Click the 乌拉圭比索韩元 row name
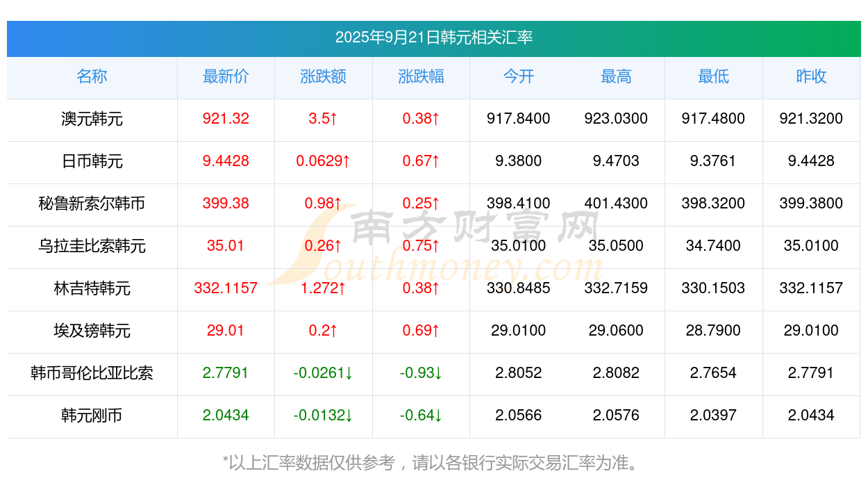 pos(92,246)
